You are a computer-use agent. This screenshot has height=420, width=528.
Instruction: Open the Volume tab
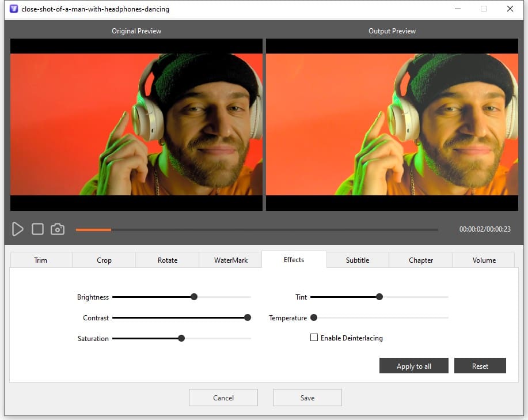pyautogui.click(x=484, y=260)
